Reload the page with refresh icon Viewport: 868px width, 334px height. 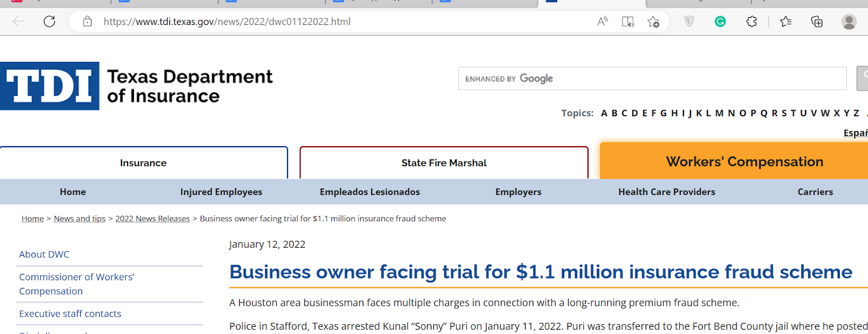[x=49, y=22]
